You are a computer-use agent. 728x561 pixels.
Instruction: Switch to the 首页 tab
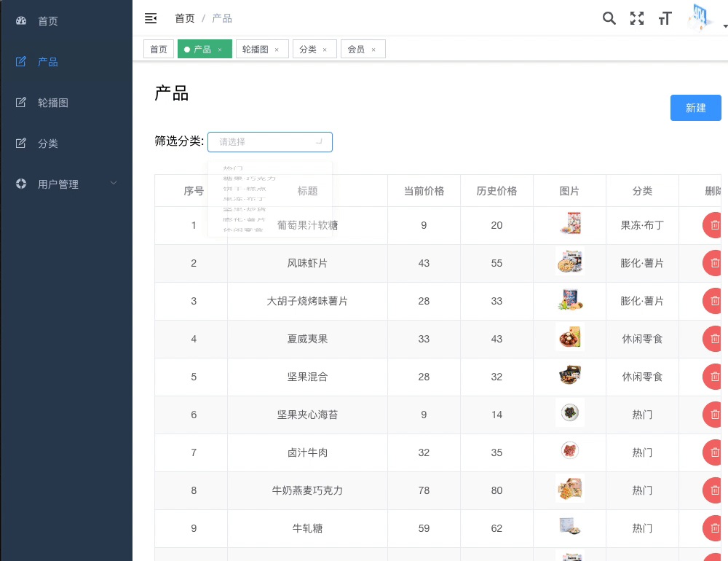[x=159, y=49]
